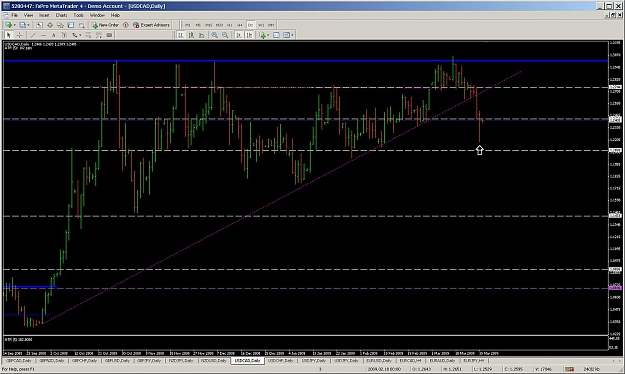625x374 pixels.
Task: Show the Market Watch window
Action: (x=39, y=25)
